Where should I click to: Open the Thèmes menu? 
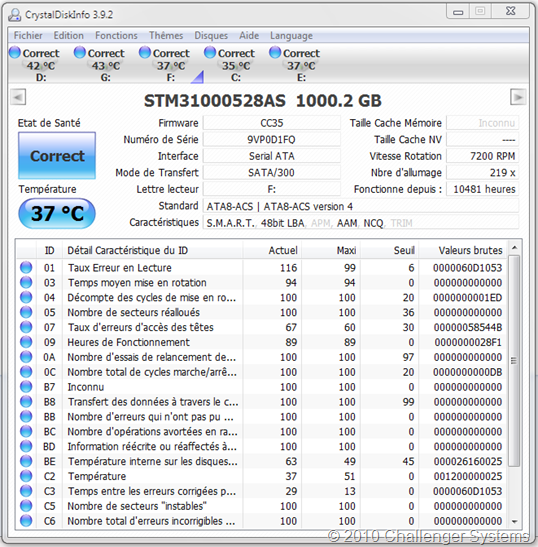(x=166, y=36)
